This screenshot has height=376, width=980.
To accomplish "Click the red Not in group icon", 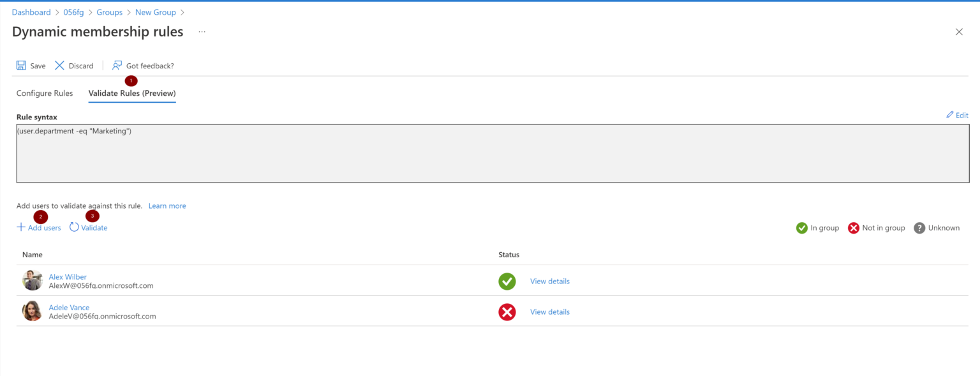I will pos(854,227).
